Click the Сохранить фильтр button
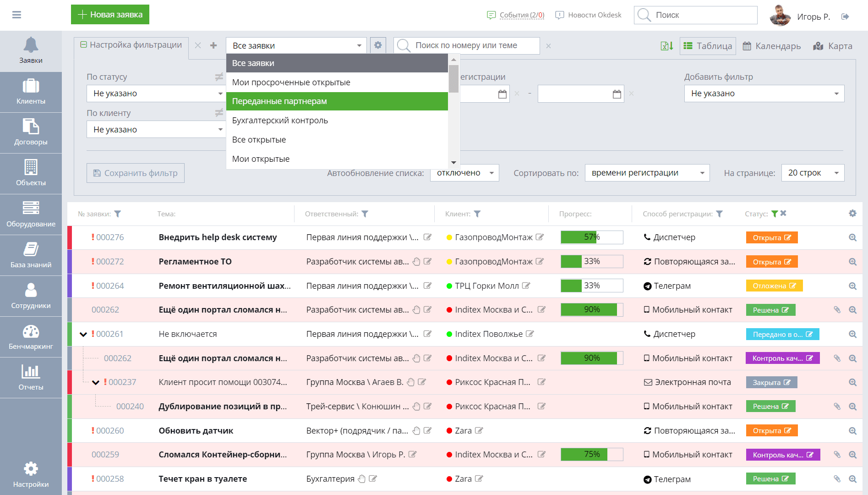Screen dimensions: 868x495 coord(136,173)
